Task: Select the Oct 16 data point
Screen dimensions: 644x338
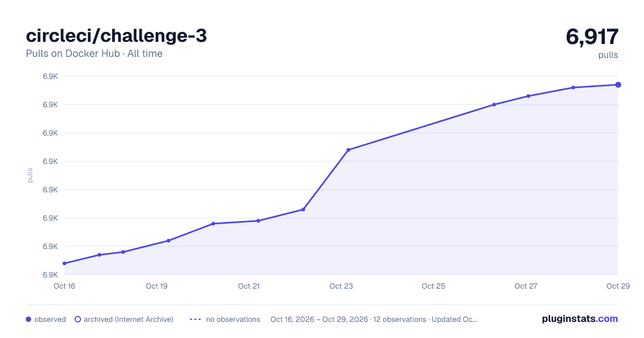Action: pos(64,263)
